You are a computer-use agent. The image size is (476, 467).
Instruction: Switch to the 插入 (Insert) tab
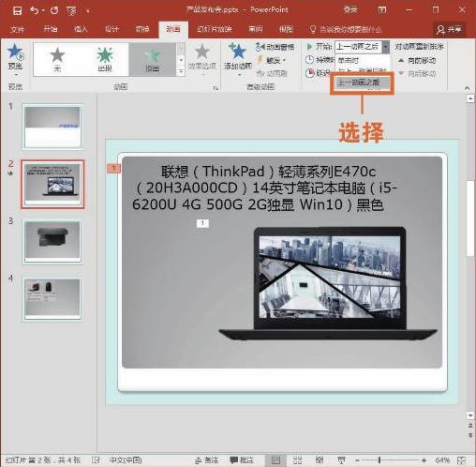pos(81,29)
